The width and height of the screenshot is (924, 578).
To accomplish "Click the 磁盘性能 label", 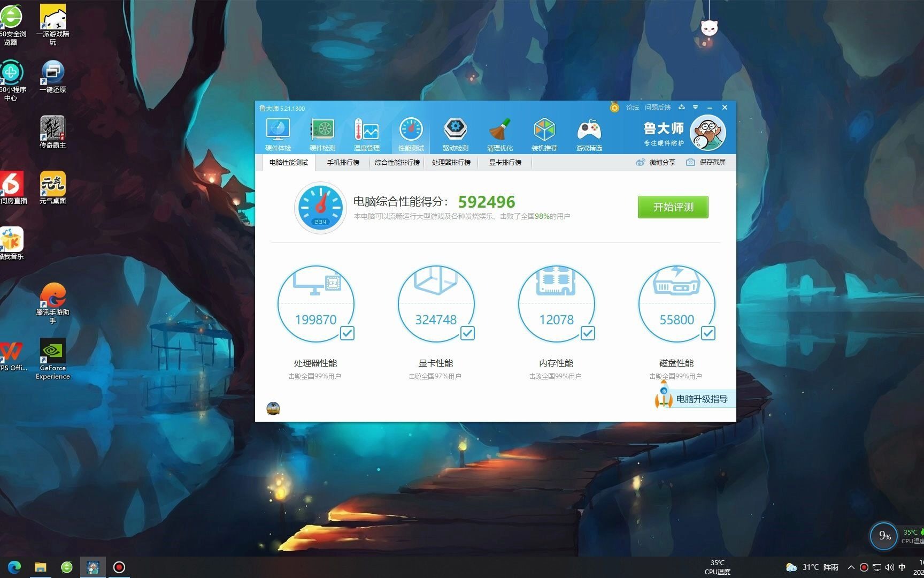I will pyautogui.click(x=676, y=363).
